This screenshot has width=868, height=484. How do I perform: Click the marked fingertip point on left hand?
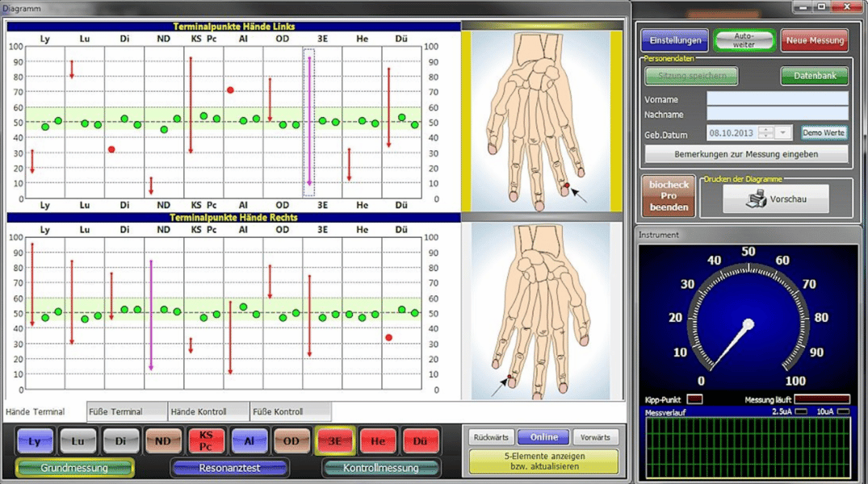(x=567, y=187)
